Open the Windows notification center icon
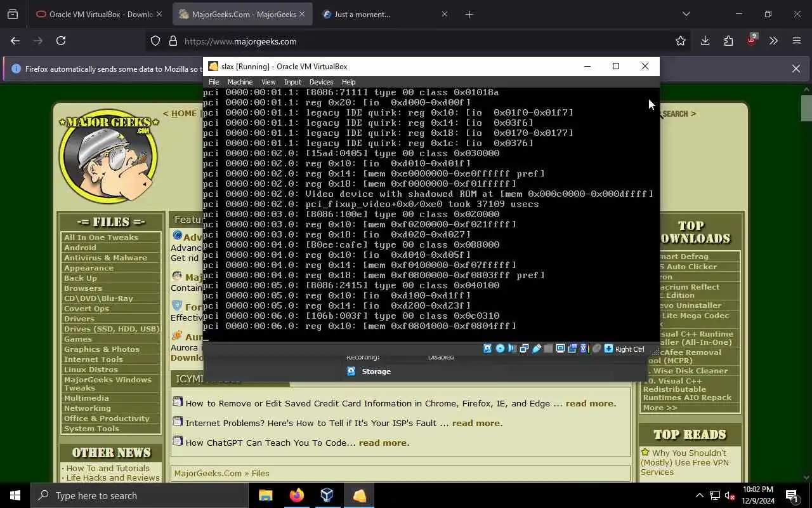This screenshot has width=812, height=508. click(792, 495)
